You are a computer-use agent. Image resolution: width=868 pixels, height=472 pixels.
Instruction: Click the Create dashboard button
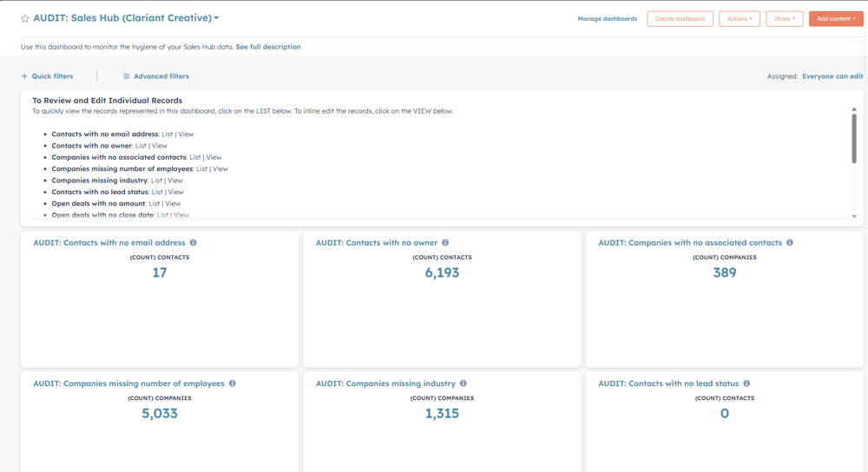(680, 18)
